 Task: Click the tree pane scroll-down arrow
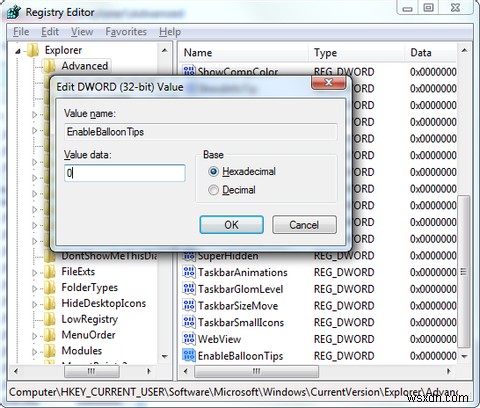click(x=164, y=356)
